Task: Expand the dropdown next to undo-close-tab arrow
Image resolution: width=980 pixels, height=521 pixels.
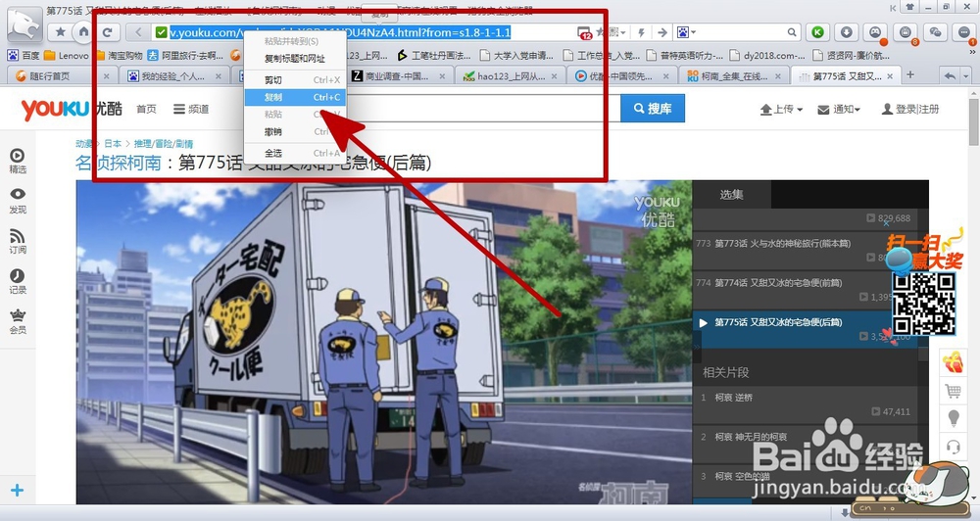Action: click(x=967, y=76)
